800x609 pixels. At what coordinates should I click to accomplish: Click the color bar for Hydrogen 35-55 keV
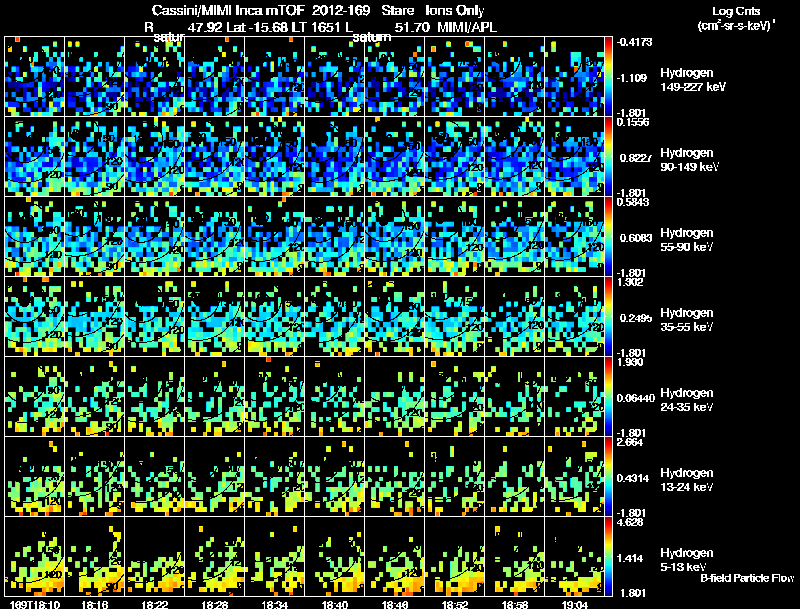coord(608,317)
